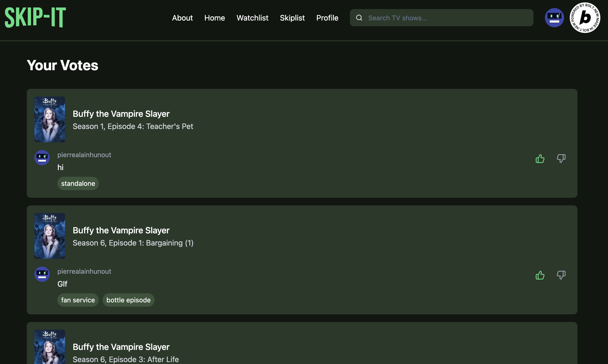Open pierrealainhunout username above 'hi'
The image size is (608, 364).
point(84,155)
